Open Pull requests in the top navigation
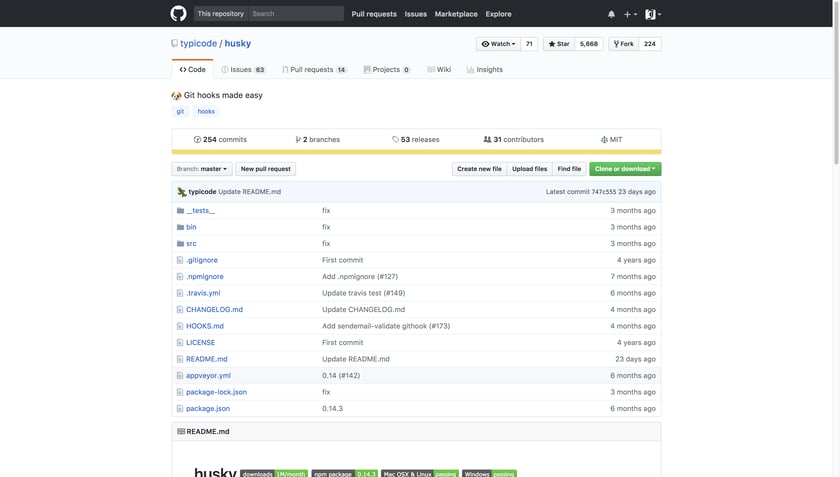 374,14
